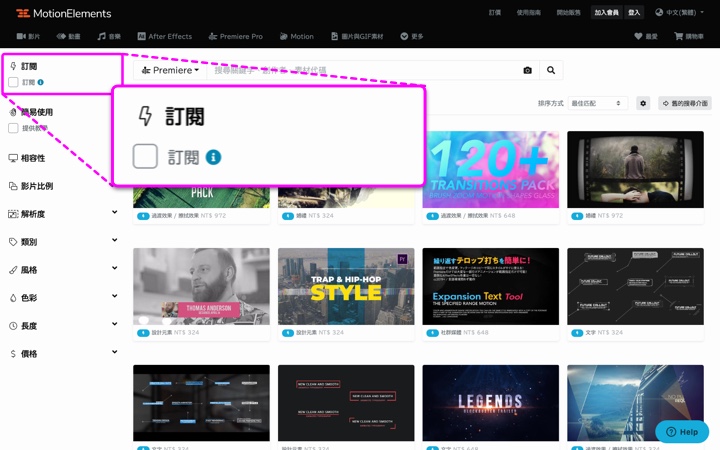Open the 影片 video category icon
Screen dimensions: 720x450
tap(21, 36)
